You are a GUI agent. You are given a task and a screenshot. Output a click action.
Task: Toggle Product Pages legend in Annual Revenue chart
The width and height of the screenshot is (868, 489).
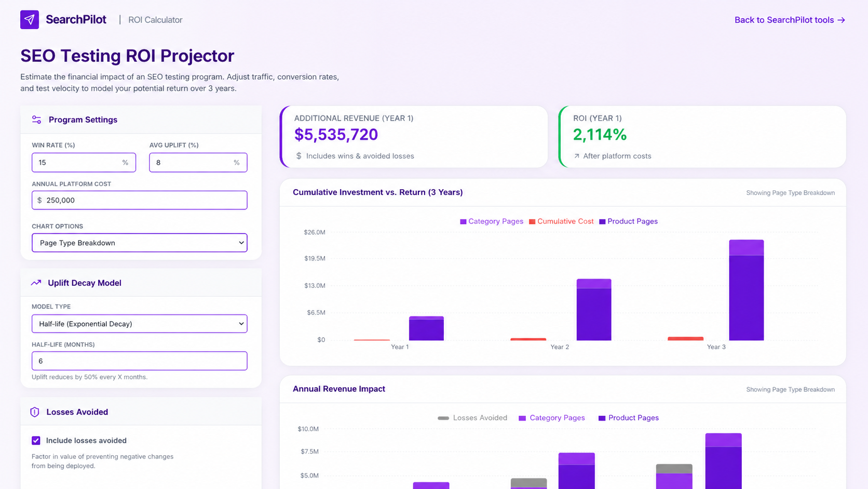628,418
